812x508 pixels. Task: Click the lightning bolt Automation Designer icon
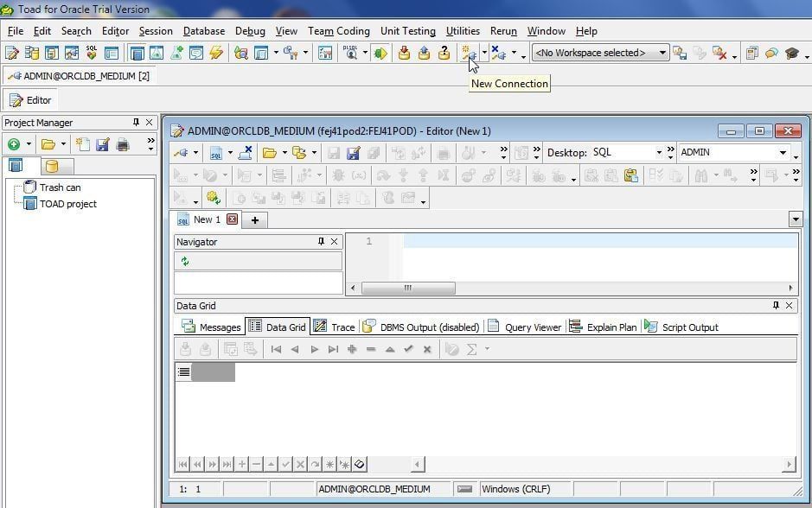pyautogui.click(x=216, y=53)
